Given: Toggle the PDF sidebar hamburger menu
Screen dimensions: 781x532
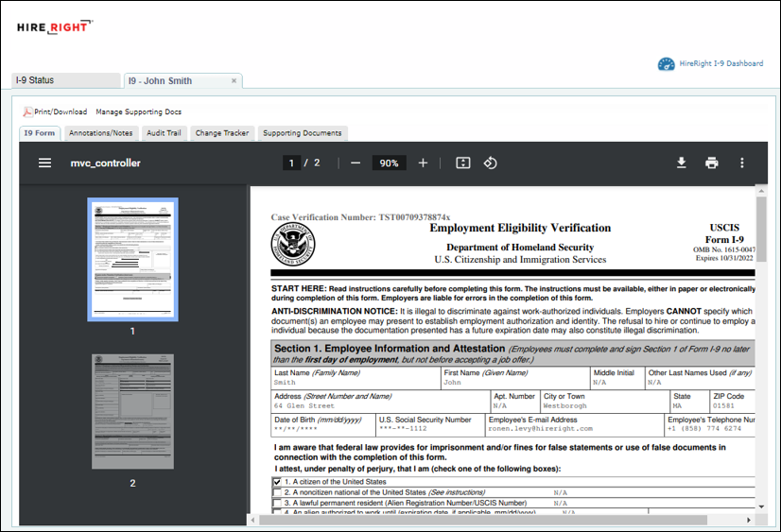Looking at the screenshot, I should (x=44, y=163).
